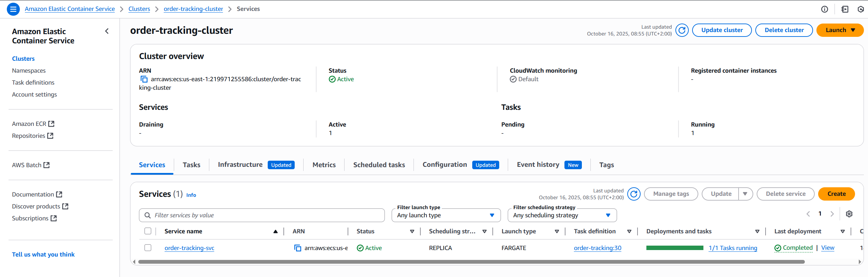Open the hamburger navigation menu
The image size is (868, 277).
coord(13,9)
